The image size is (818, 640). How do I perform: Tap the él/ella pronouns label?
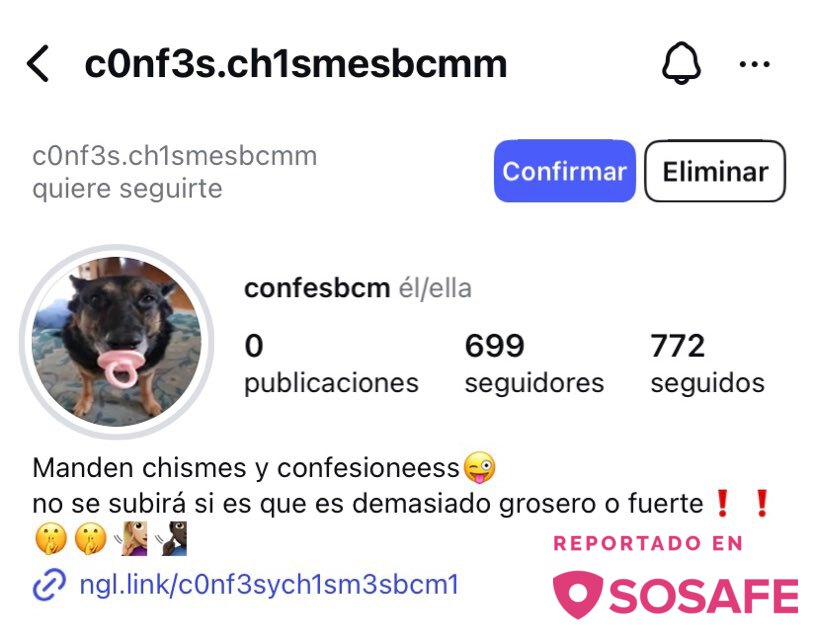[435, 288]
